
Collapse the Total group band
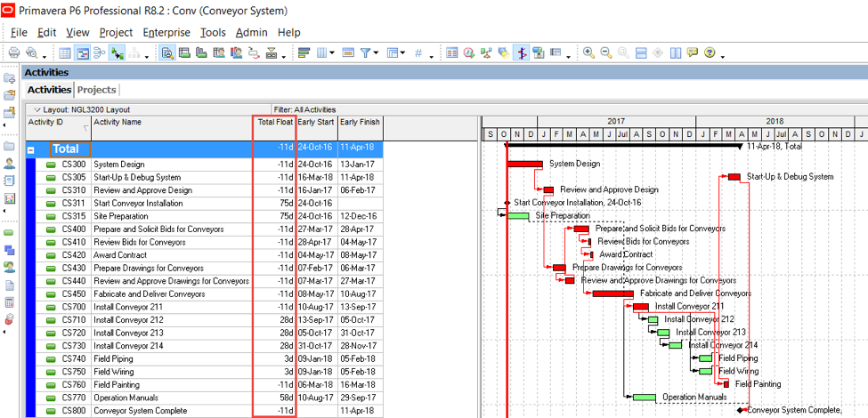coord(31,149)
